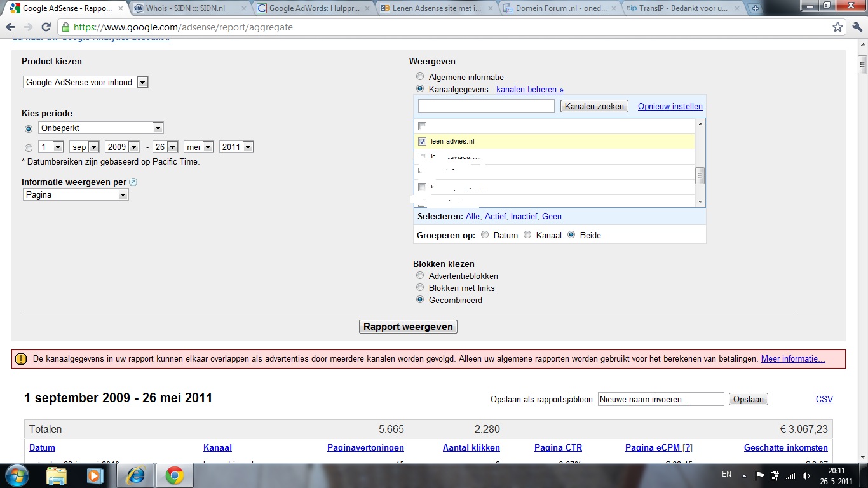Group by Beide radio button

[x=571, y=235]
